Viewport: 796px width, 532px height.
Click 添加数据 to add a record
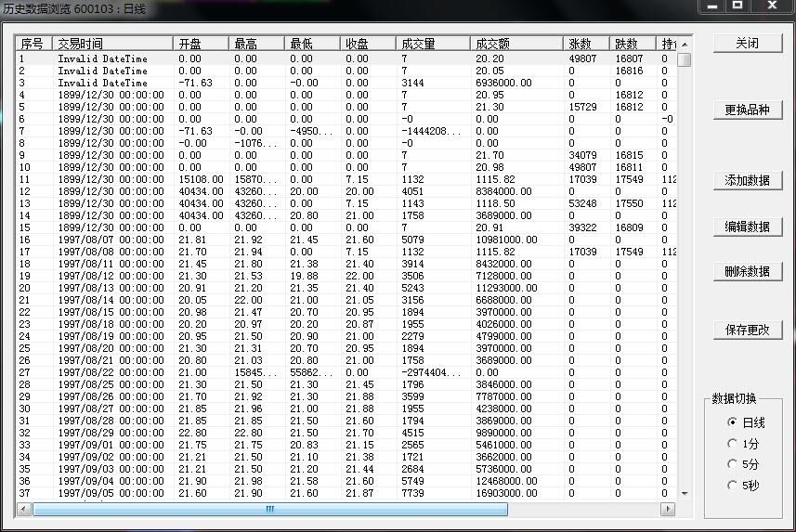748,180
